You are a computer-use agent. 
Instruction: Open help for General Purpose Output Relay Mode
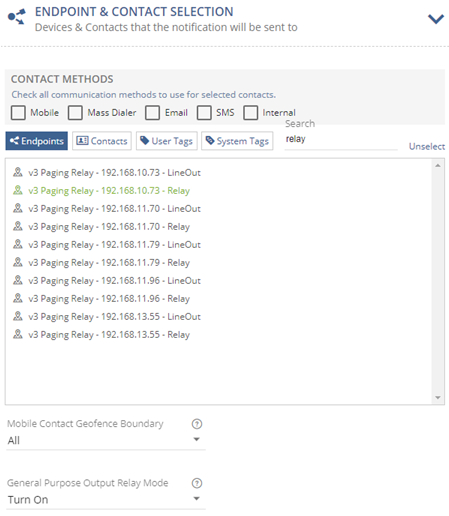click(x=197, y=483)
